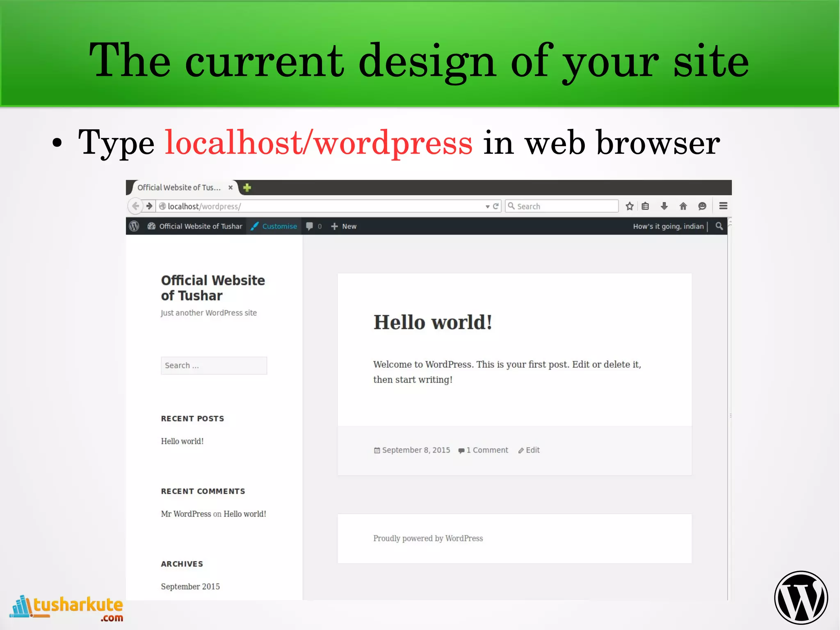Click the Official Website of Tushar site title
The width and height of the screenshot is (840, 630).
(x=213, y=288)
